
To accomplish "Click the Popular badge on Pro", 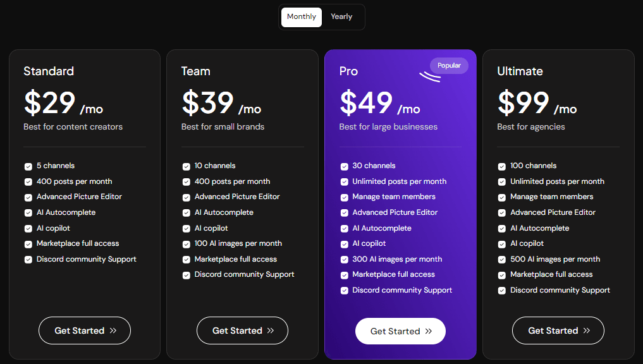I will coord(449,66).
